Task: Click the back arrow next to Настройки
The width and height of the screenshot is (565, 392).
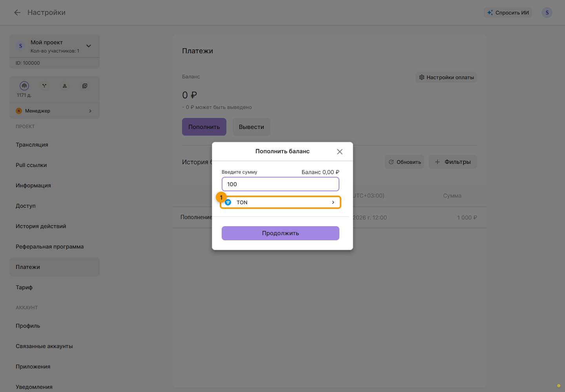Action: [x=17, y=13]
